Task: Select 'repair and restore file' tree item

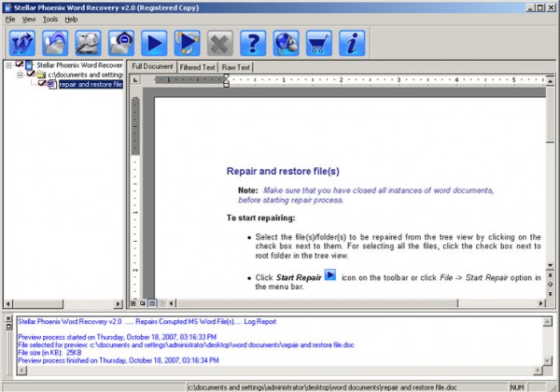Action: click(91, 85)
